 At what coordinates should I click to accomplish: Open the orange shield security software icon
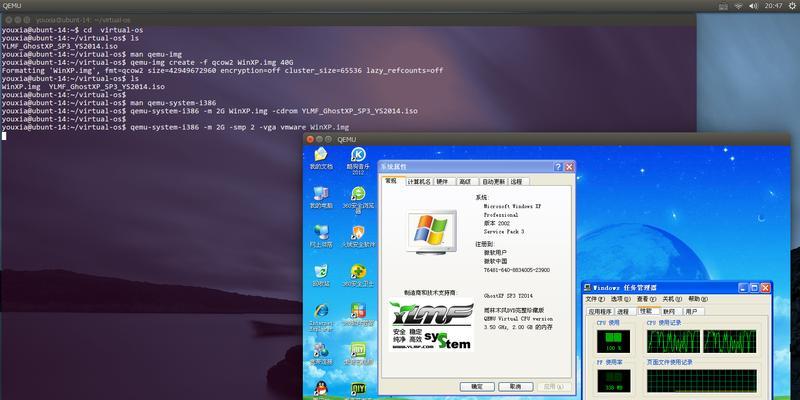point(358,236)
